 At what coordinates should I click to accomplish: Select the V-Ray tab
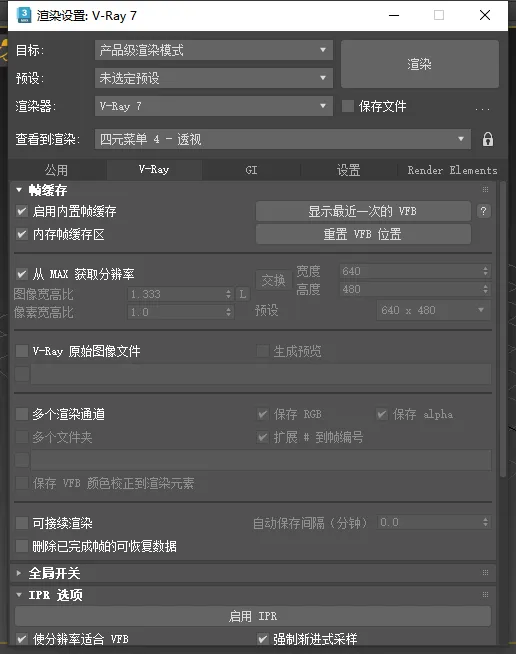(154, 169)
